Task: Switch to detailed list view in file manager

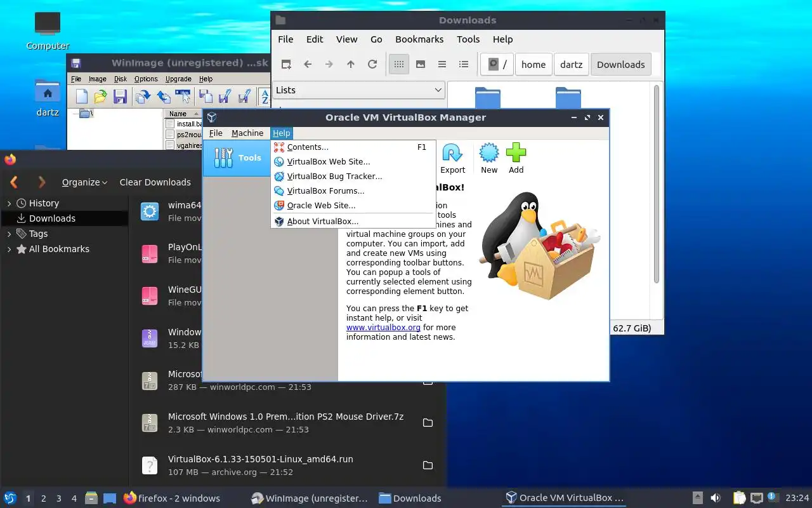Action: (464, 64)
